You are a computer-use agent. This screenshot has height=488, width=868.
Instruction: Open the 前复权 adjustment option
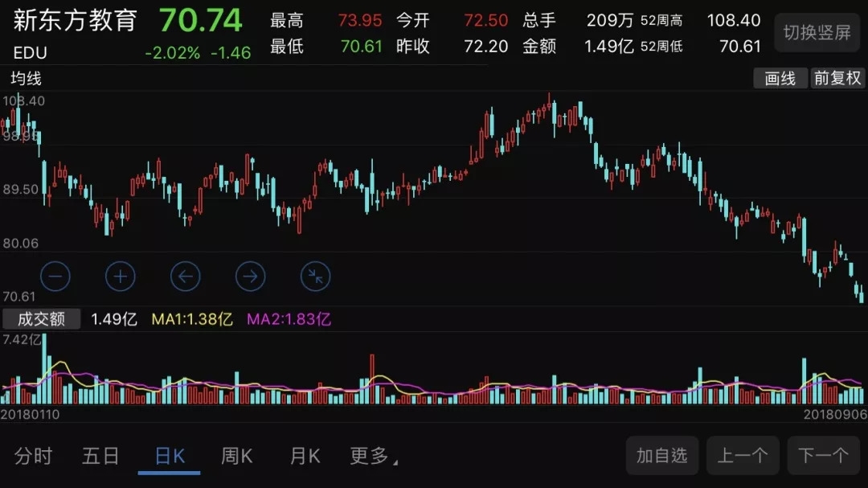point(837,78)
